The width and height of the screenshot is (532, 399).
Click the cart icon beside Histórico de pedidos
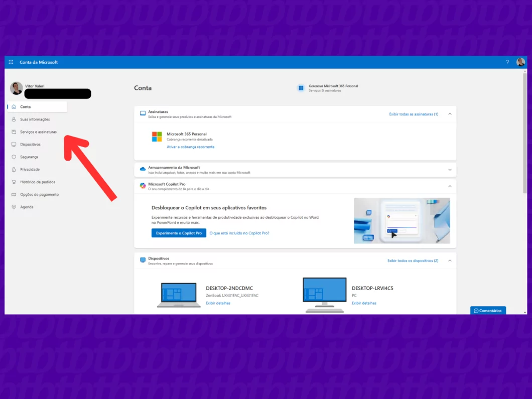(x=14, y=182)
